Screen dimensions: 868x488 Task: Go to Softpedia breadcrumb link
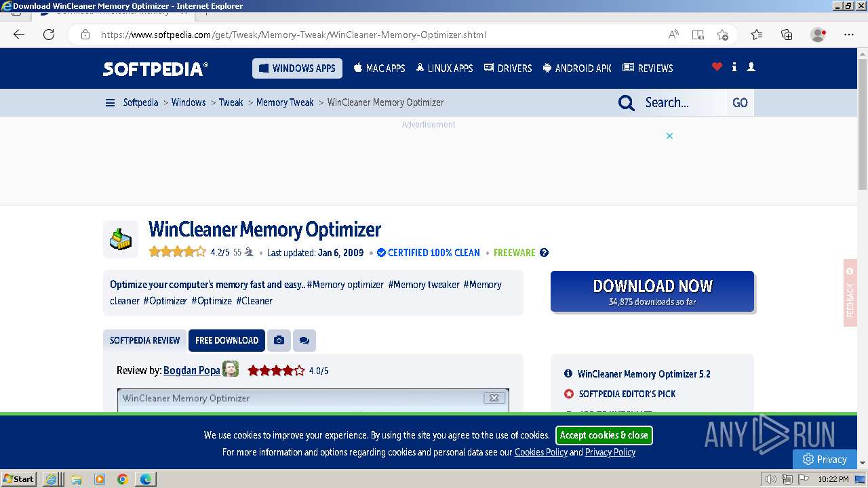140,102
